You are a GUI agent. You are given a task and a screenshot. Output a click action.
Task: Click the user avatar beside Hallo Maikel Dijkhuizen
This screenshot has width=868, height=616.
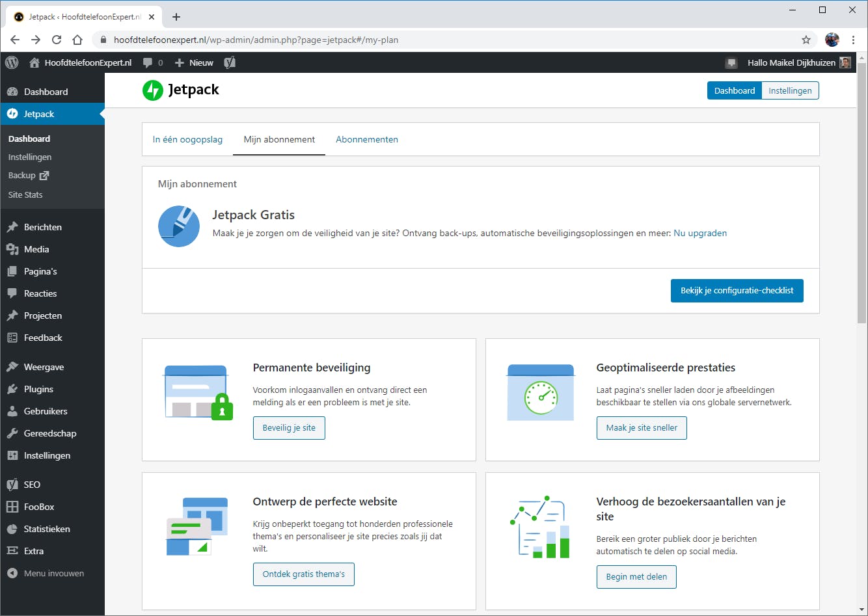[x=845, y=62]
